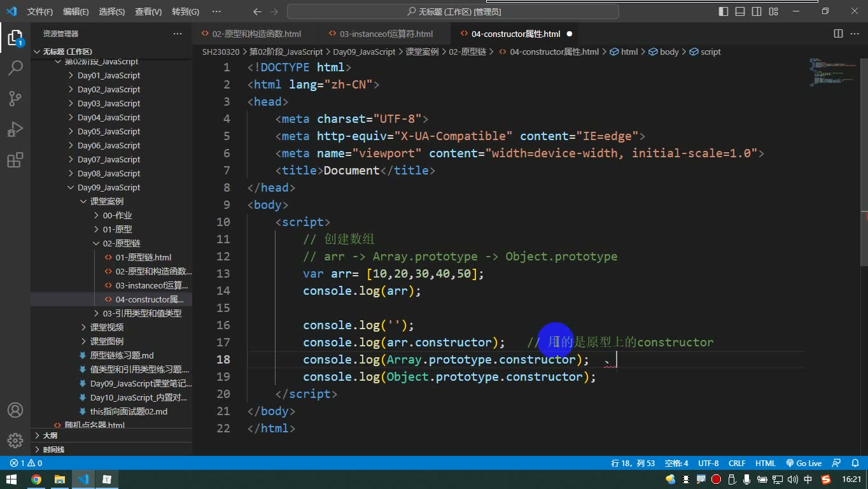Open the Extensions view
The image size is (868, 489).
(x=15, y=160)
